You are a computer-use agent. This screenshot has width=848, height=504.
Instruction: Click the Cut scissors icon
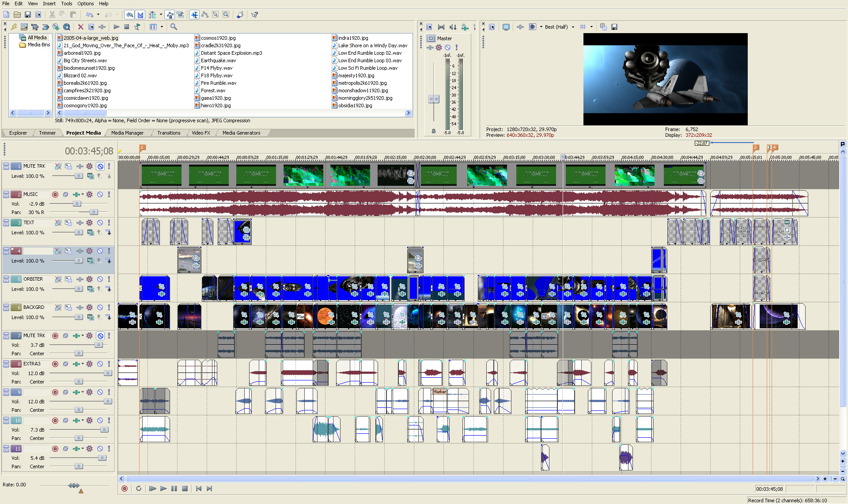tap(52, 15)
